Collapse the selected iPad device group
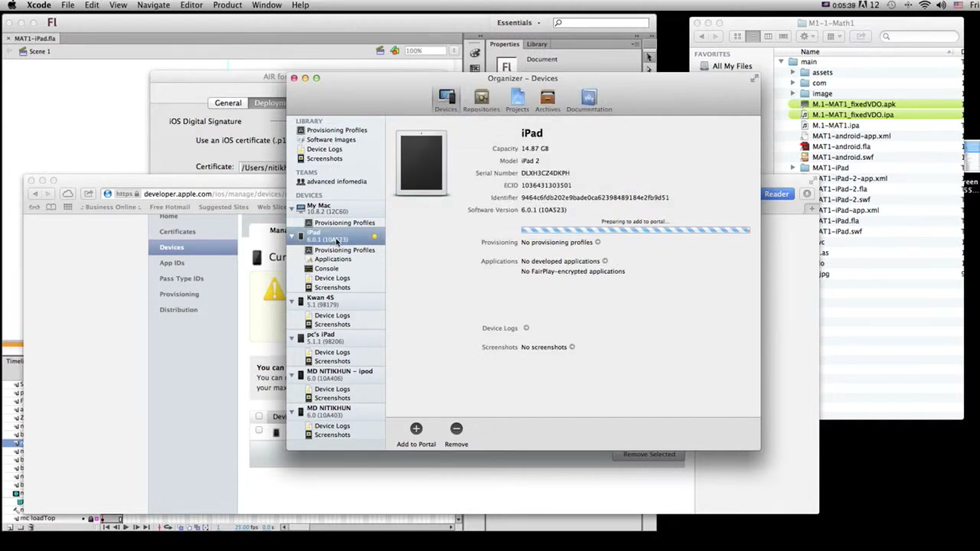This screenshot has height=551, width=980. [291, 236]
